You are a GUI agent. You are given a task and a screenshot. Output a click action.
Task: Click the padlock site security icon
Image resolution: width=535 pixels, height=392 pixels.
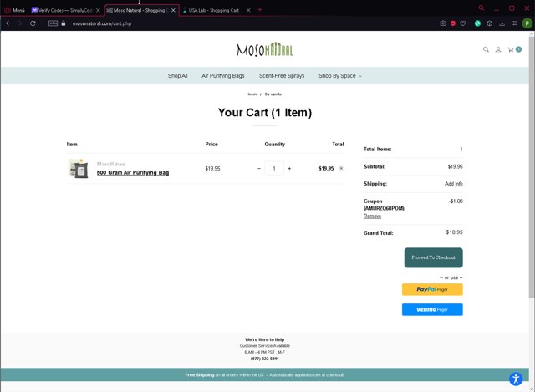point(64,23)
